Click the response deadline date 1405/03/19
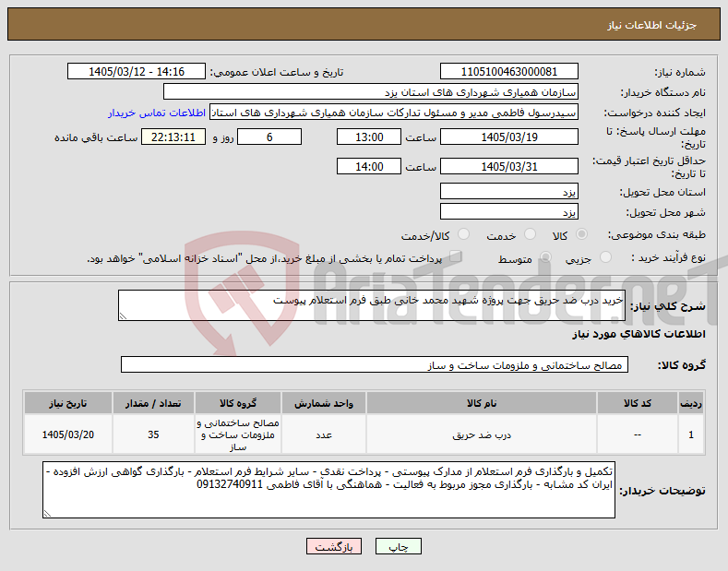This screenshot has height=571, width=728. (x=508, y=137)
